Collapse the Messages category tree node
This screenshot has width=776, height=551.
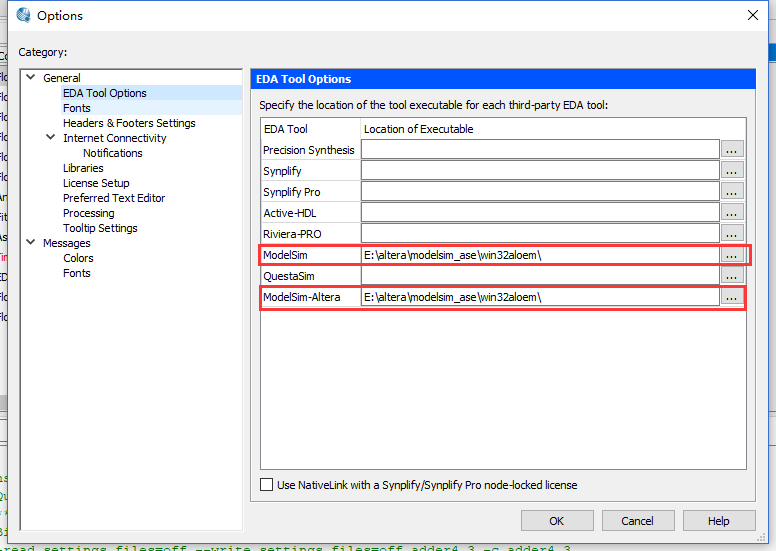(x=31, y=242)
